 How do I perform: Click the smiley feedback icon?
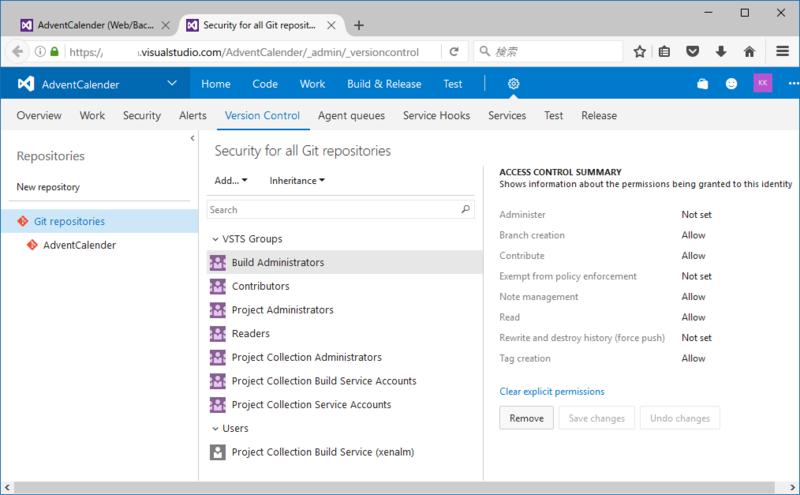(731, 84)
